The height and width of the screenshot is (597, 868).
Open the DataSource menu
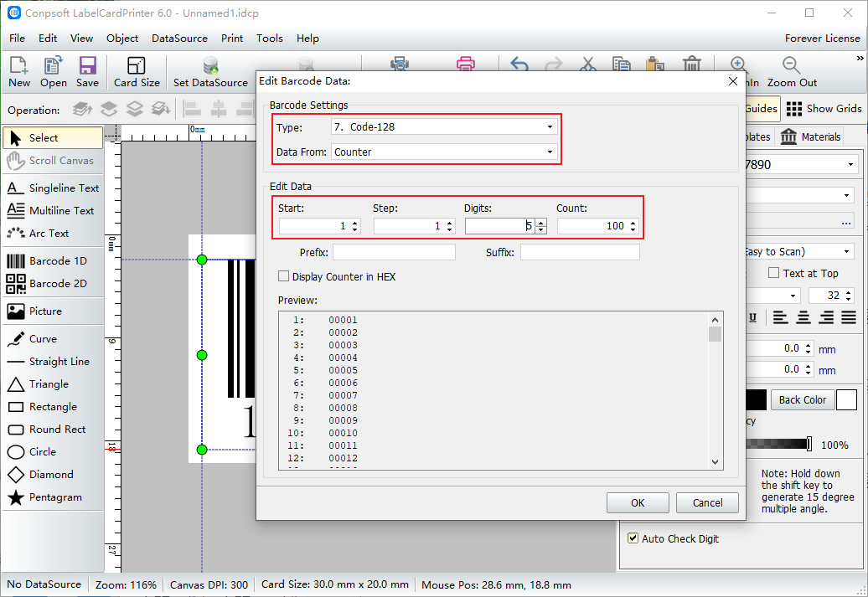pos(179,39)
